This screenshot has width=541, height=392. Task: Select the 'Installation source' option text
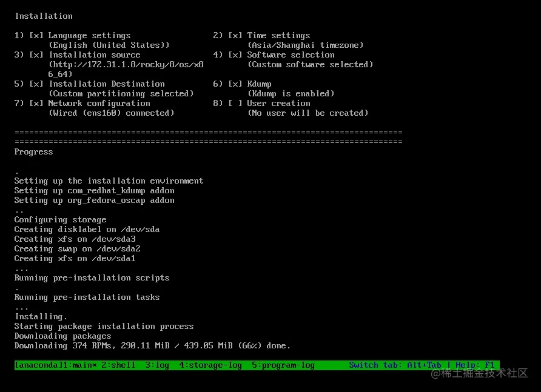(94, 55)
